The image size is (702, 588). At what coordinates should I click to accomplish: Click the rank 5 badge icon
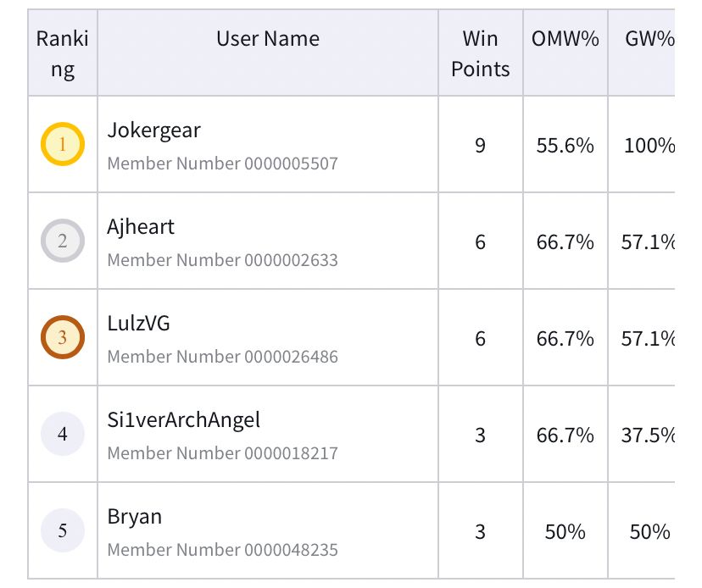(62, 531)
